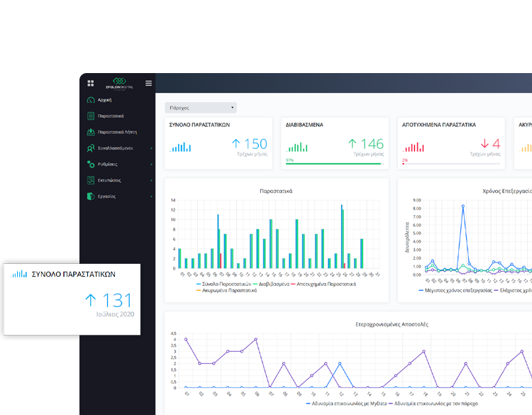This screenshot has width=532, height=415.
Task: Click the ΔΙΑΒΙΒΑΣΜΕΝΑ card title
Action: (x=304, y=125)
